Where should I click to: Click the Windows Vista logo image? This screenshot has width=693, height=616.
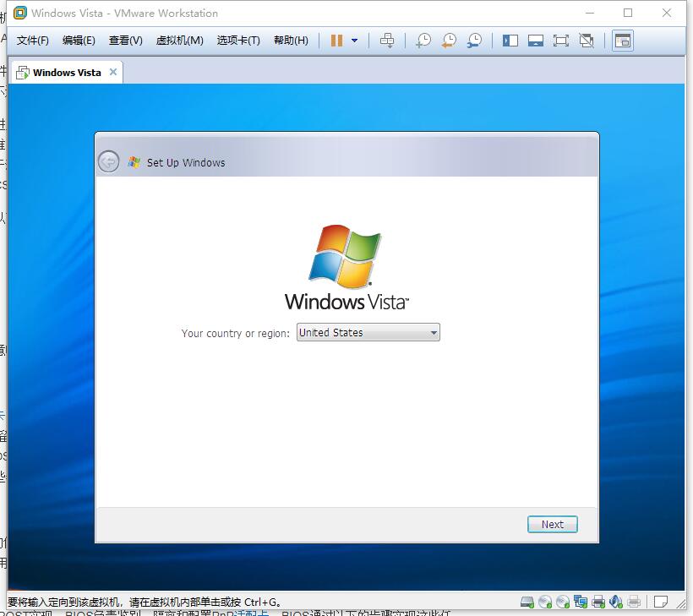[346, 268]
